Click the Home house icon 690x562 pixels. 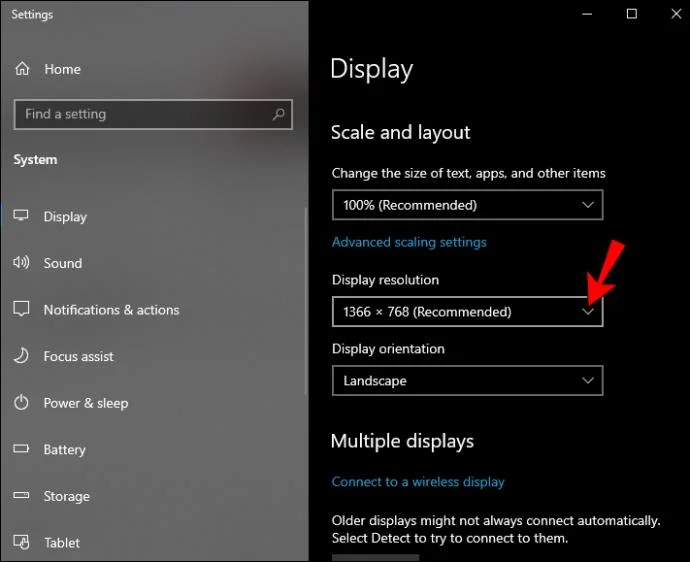point(22,69)
